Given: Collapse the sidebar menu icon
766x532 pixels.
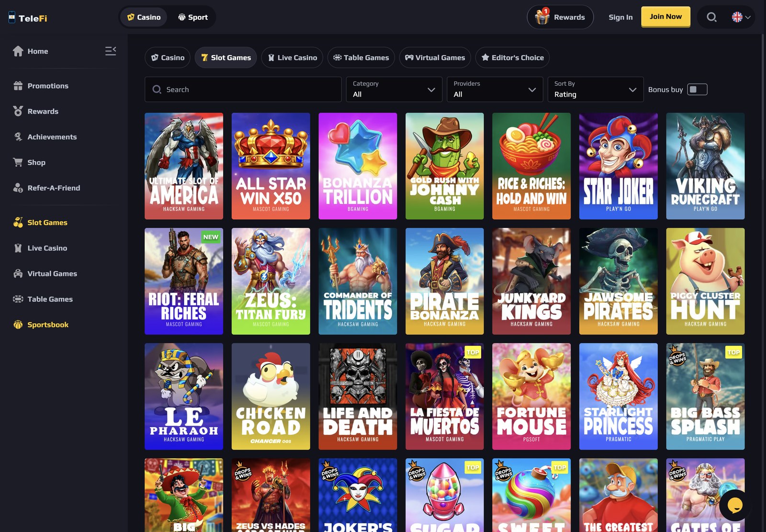Looking at the screenshot, I should pyautogui.click(x=111, y=51).
